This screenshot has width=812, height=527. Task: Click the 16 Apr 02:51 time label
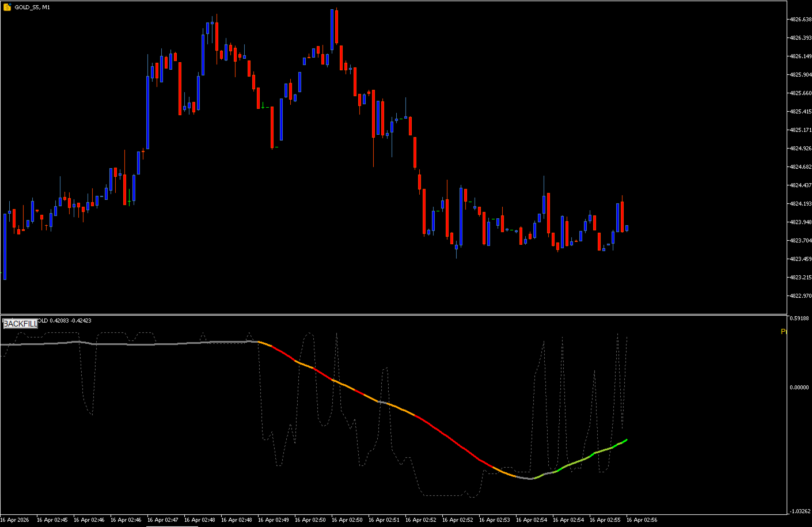tap(384, 520)
